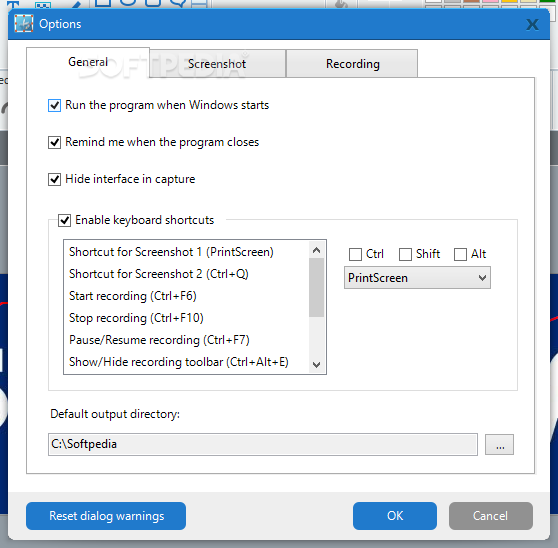Browse for output directory with ... button

[x=500, y=445]
